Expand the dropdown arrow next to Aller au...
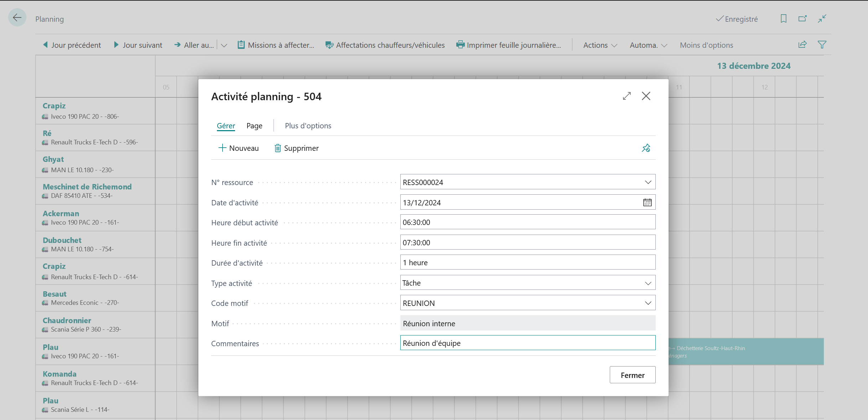868x420 pixels. pyautogui.click(x=224, y=45)
